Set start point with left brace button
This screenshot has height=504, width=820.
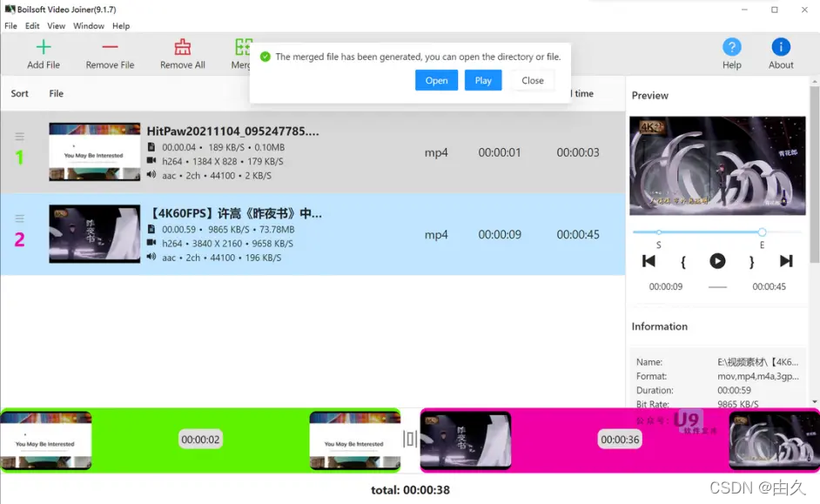(x=683, y=261)
